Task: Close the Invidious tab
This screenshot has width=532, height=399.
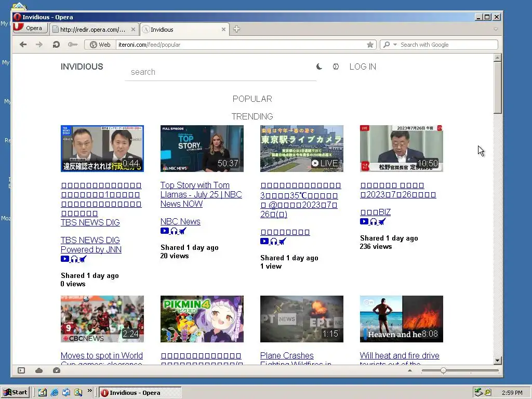Action: (x=223, y=30)
